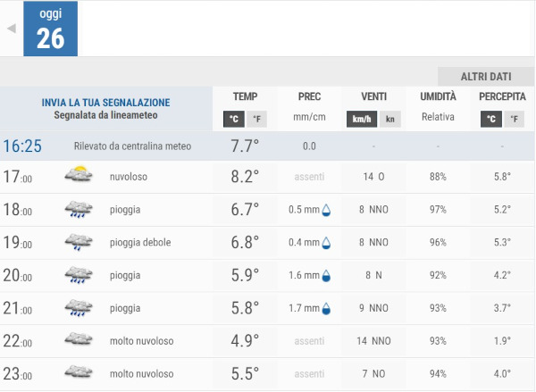This screenshot has height=392, width=536.
Task: Click the rain icon at 18:00
Action: click(79, 210)
